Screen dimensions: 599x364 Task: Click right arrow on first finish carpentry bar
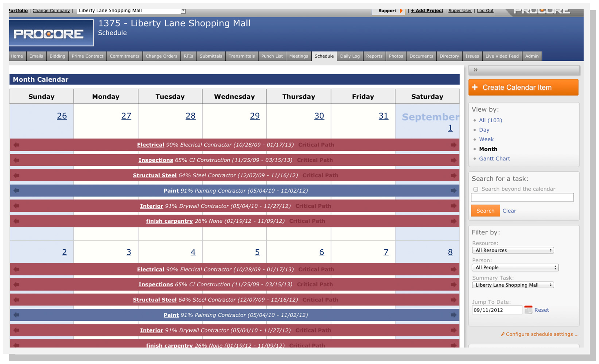point(453,221)
